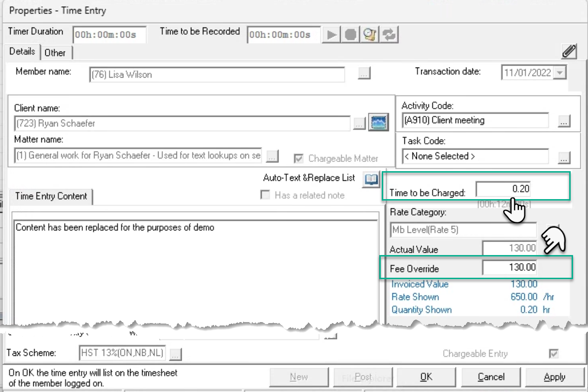Click the Time to be Recorded field
Screen dimensions: 588x392
pos(284,35)
